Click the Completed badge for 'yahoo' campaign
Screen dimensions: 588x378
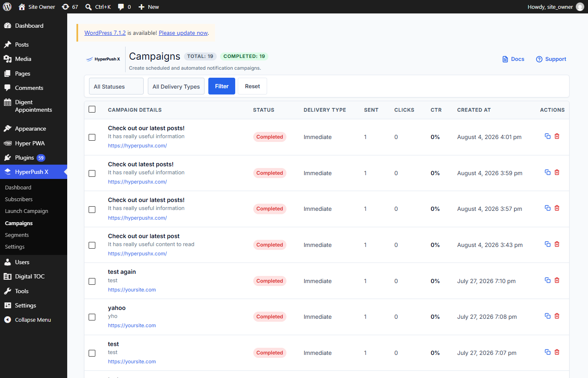coord(270,317)
